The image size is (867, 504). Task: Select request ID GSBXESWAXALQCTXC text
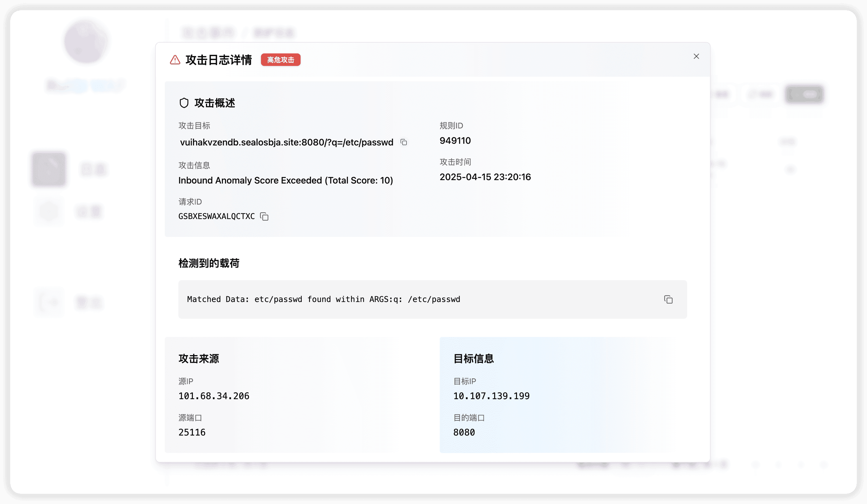click(x=216, y=216)
